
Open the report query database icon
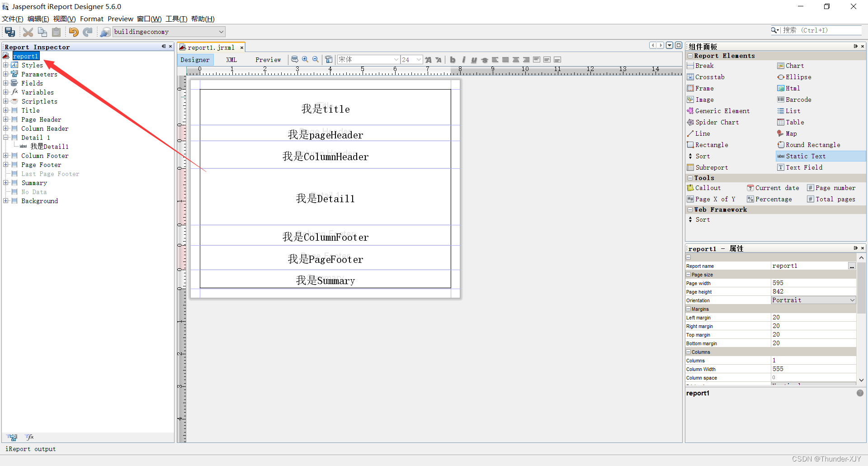[295, 59]
